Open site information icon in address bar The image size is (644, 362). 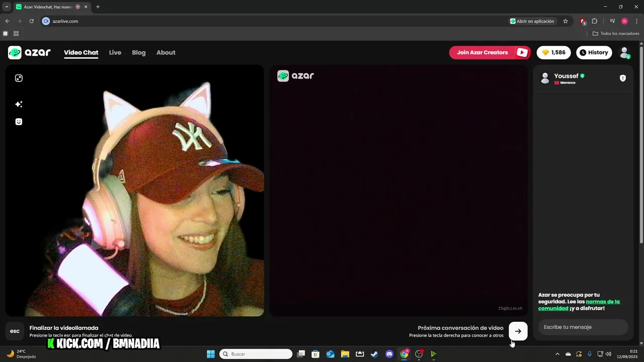point(46,21)
